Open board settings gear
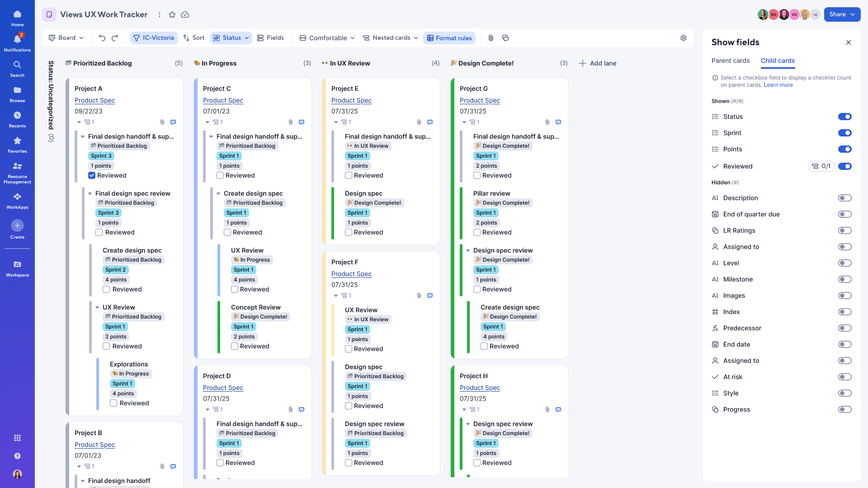Viewport: 868px width, 488px height. tap(684, 38)
